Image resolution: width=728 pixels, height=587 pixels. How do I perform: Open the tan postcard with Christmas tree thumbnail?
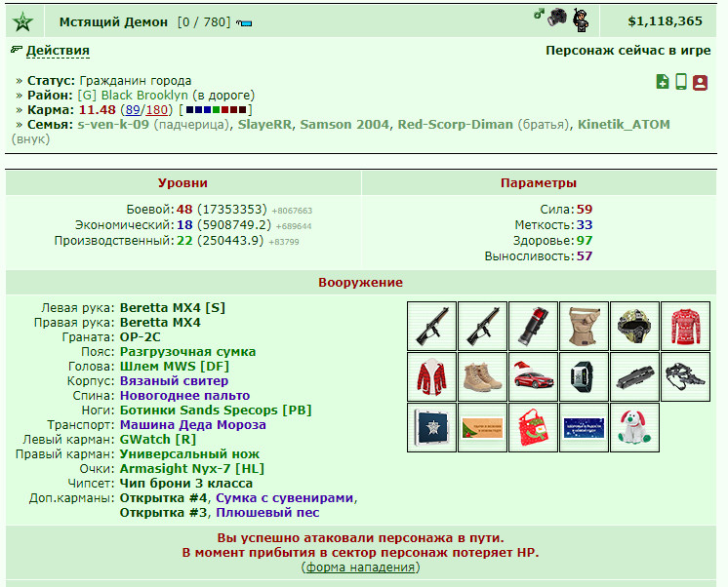482,427
